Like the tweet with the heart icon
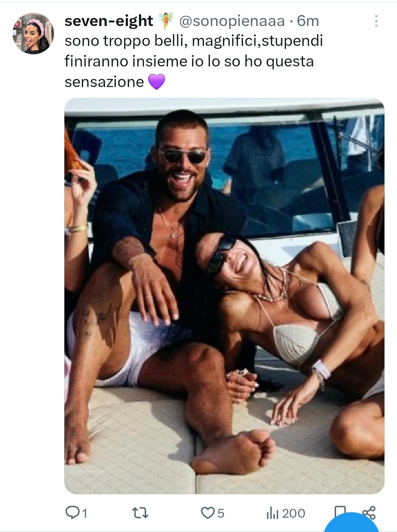397x532 pixels. coord(207,513)
